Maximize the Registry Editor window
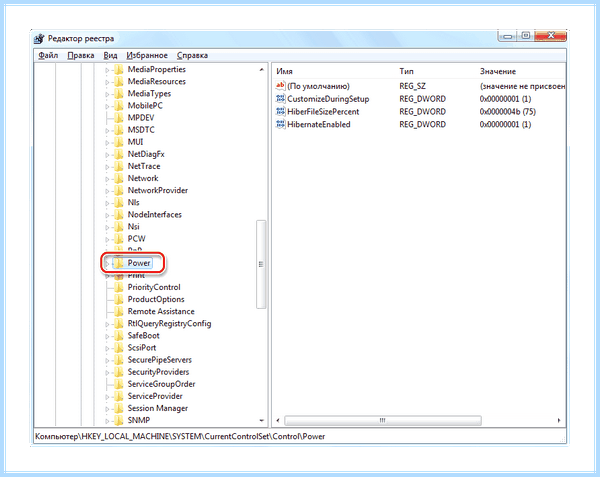The image size is (600, 477). tap(526, 36)
